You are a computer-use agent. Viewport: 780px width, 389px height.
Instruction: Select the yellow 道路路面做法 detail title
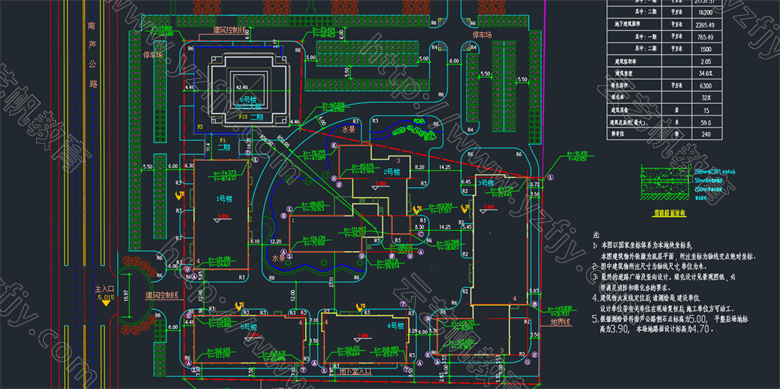[670, 213]
